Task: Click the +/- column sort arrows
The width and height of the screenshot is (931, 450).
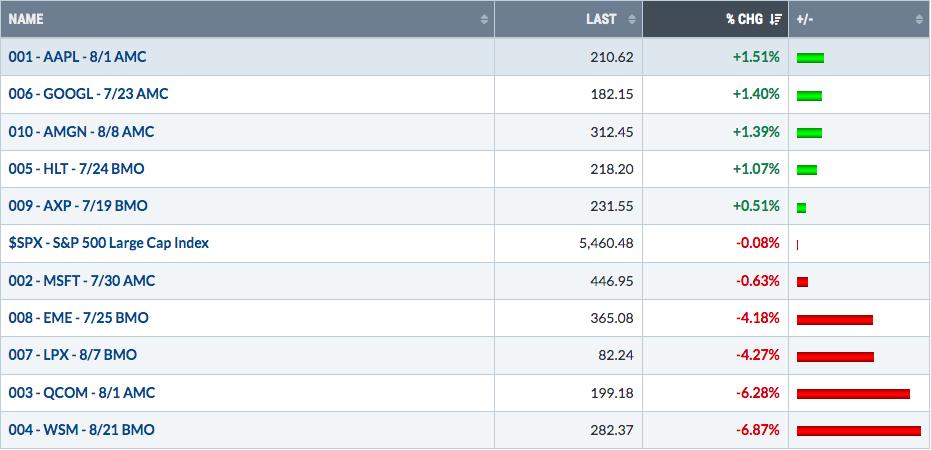Action: 919,20
